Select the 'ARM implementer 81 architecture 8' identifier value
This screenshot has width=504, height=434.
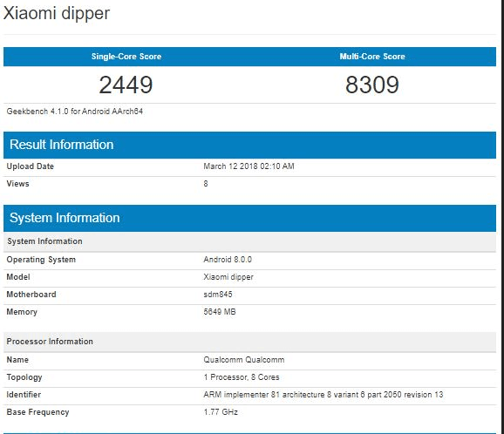point(324,395)
